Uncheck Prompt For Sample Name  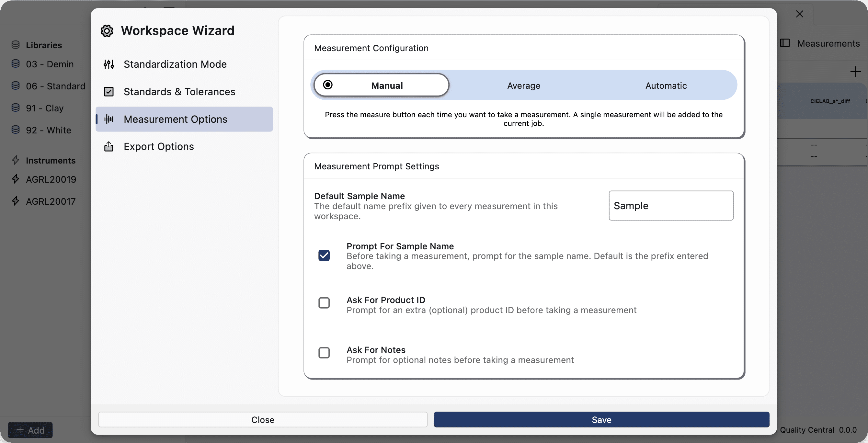point(324,256)
